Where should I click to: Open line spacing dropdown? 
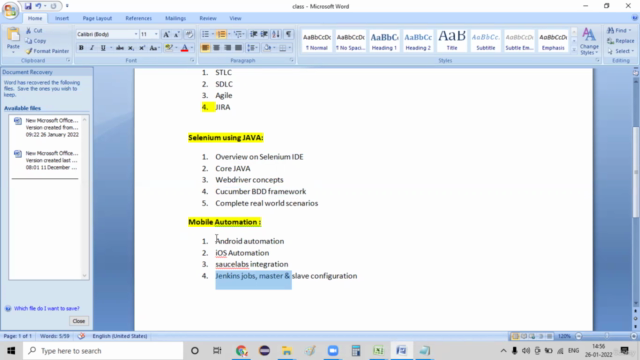tap(252, 48)
